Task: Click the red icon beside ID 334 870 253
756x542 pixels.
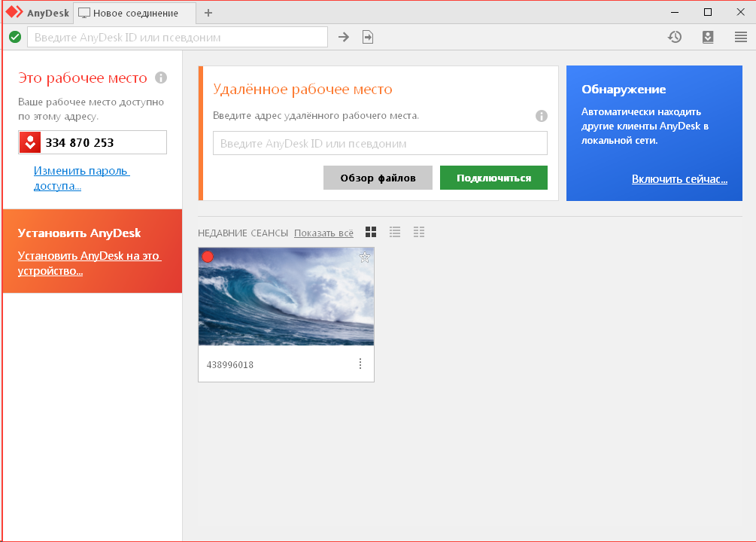Action: (x=30, y=142)
